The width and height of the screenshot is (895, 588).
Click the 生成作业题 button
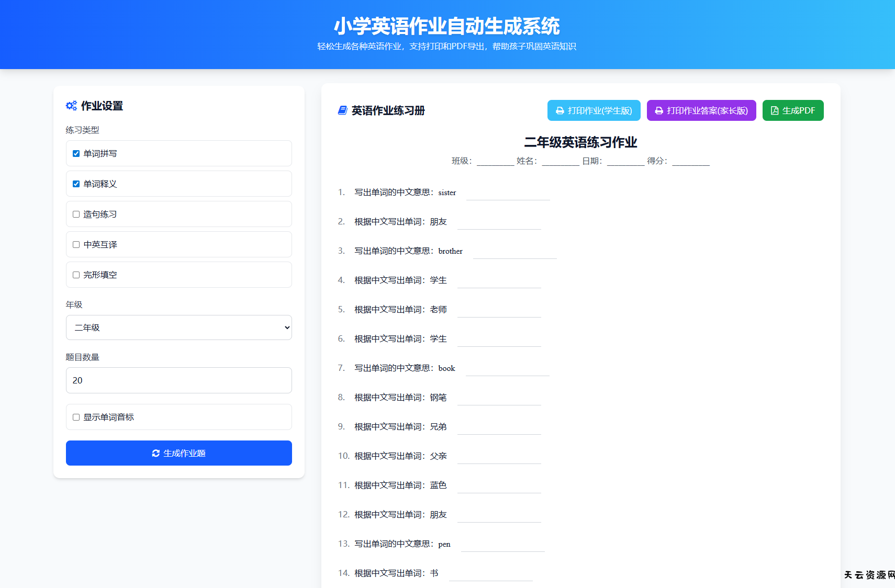(x=178, y=453)
